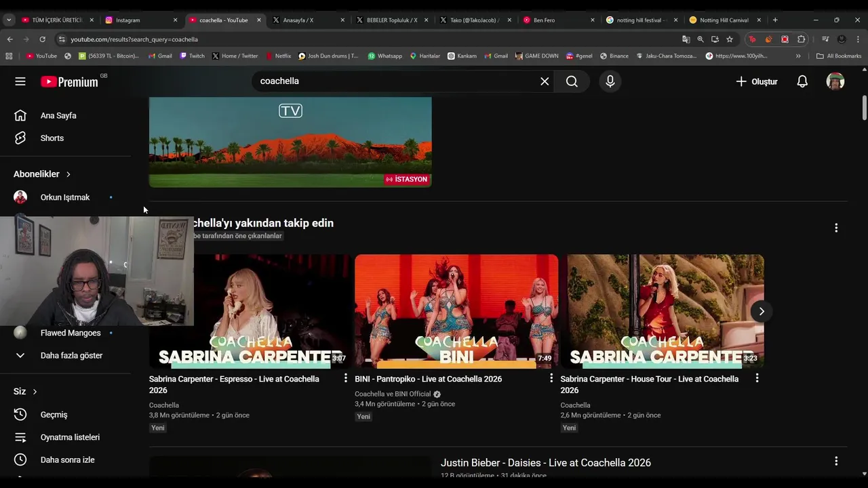Open more options for Justin Bieber video
Viewport: 868px width, 488px height.
coord(836,461)
